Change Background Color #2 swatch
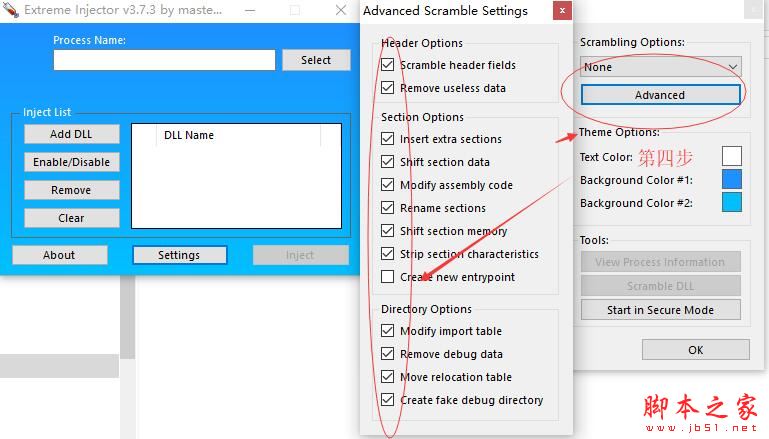The width and height of the screenshot is (769, 439). (x=732, y=203)
